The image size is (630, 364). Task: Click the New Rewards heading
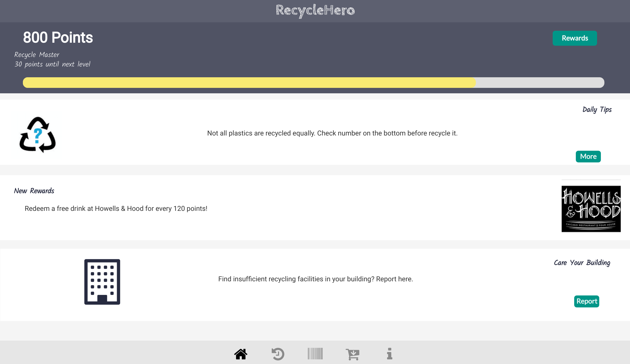tap(34, 191)
